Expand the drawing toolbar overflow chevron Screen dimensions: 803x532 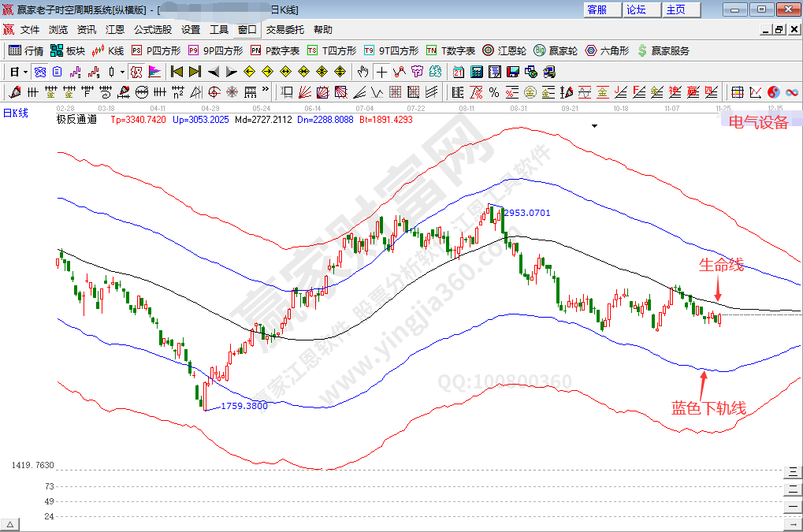tap(266, 91)
